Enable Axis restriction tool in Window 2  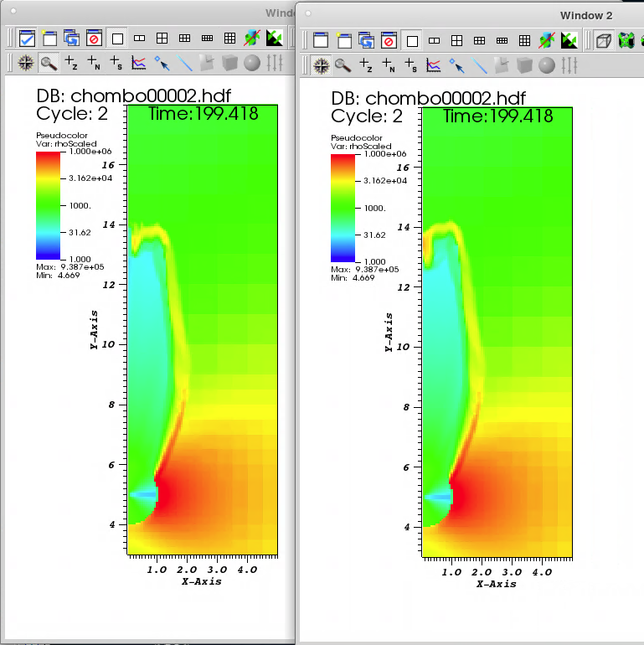click(569, 65)
